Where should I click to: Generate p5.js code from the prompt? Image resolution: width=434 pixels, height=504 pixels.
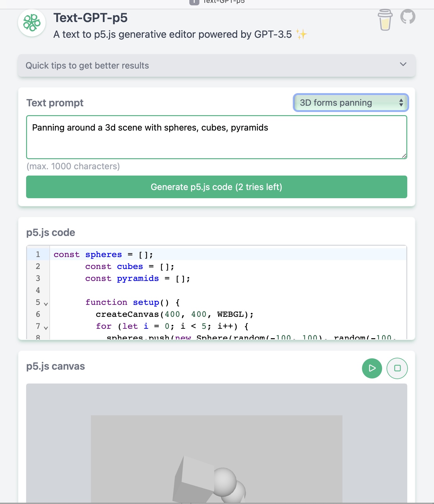point(217,187)
